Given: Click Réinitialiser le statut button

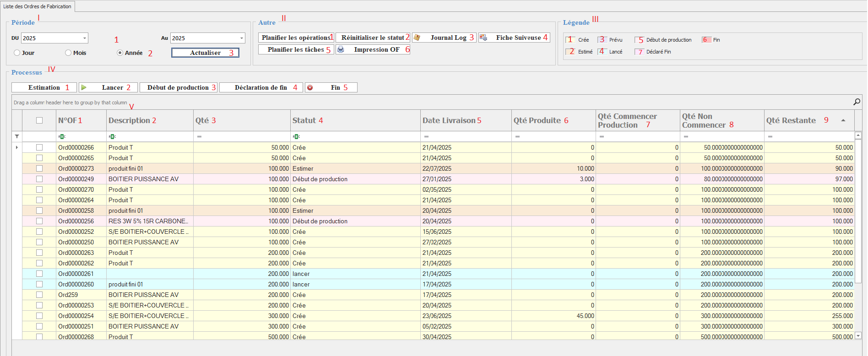Looking at the screenshot, I should pyautogui.click(x=373, y=38).
